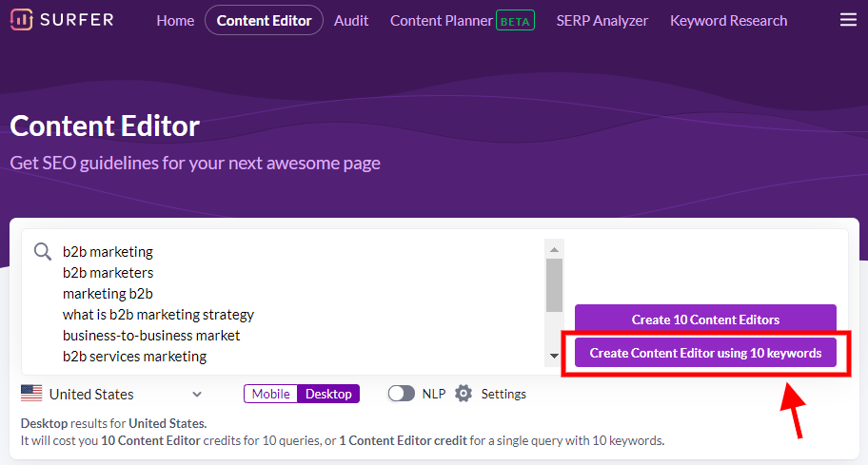868x465 pixels.
Task: Click the keyword 'business-to-business market'
Action: pos(151,335)
